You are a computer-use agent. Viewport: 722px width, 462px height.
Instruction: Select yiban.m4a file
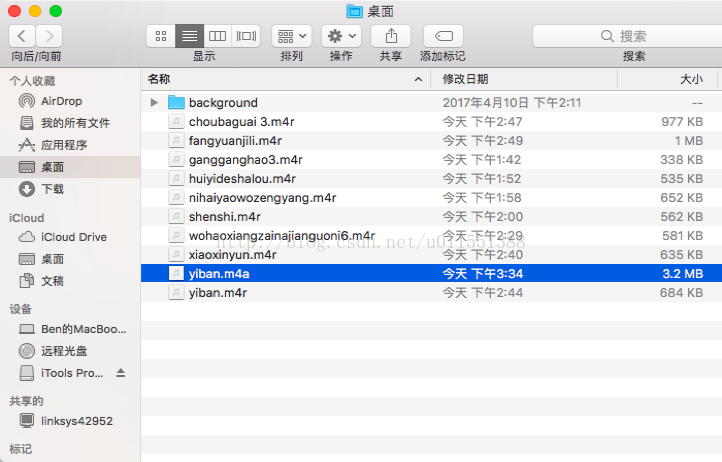click(431, 274)
